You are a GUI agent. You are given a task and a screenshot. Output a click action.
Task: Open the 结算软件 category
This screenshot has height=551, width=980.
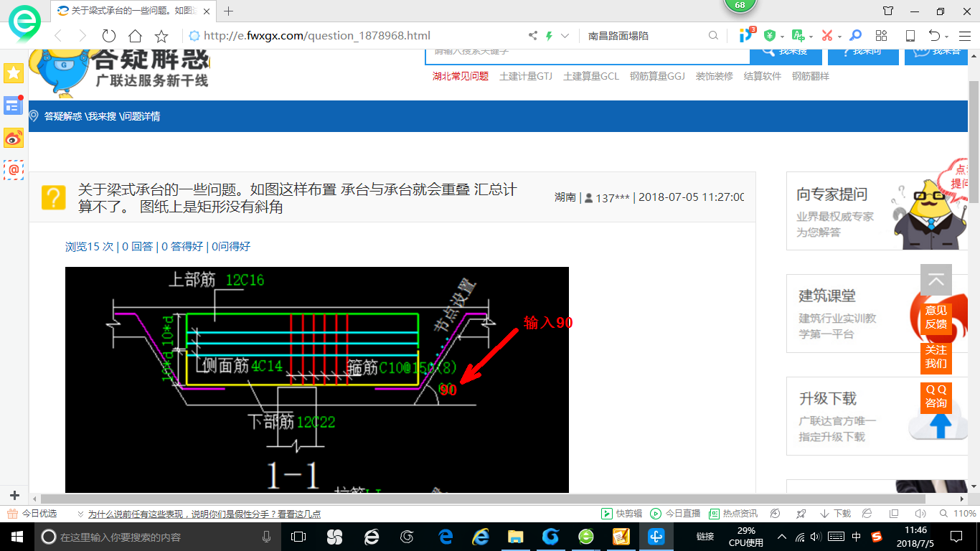pos(763,76)
